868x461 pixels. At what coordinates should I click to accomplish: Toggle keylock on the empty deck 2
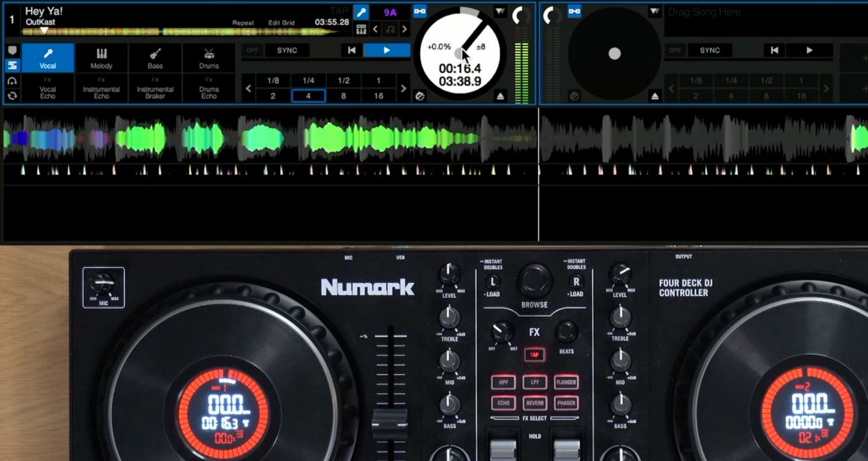point(574,11)
